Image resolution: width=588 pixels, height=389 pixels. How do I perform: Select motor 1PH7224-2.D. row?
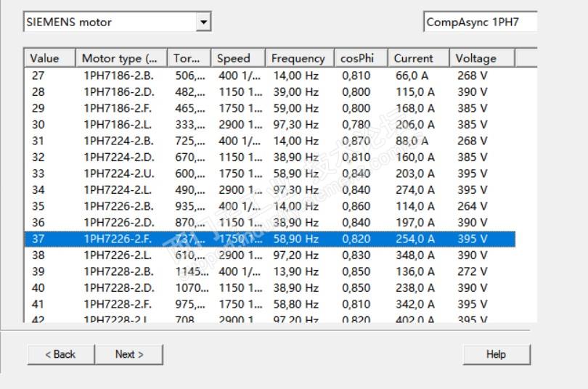pos(270,157)
